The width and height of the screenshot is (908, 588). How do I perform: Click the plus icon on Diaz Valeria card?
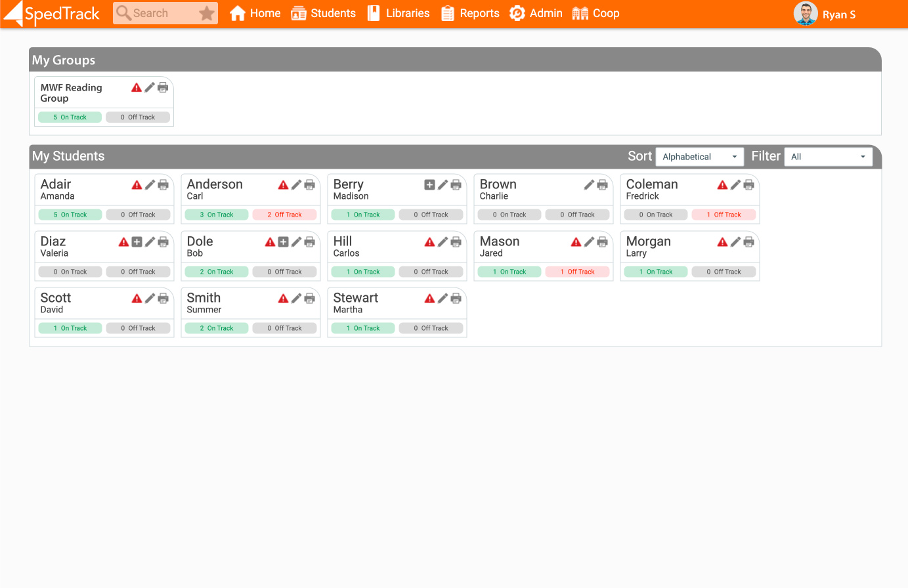click(137, 242)
